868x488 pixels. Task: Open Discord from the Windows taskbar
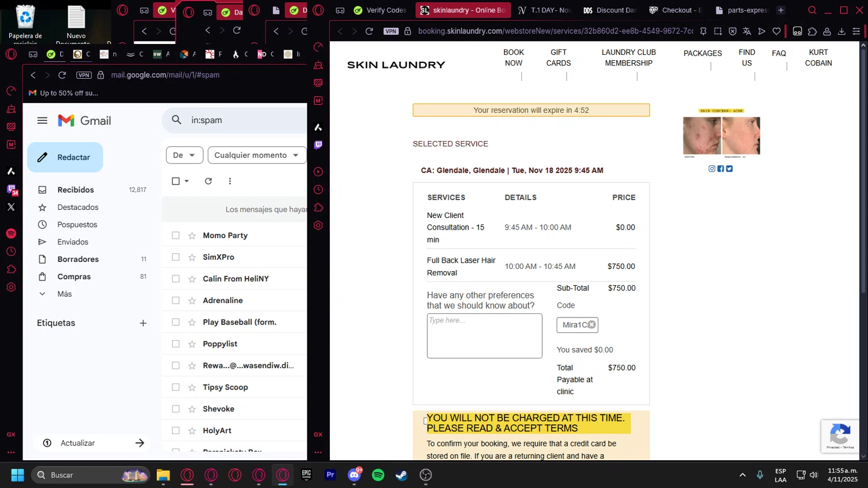(354, 475)
